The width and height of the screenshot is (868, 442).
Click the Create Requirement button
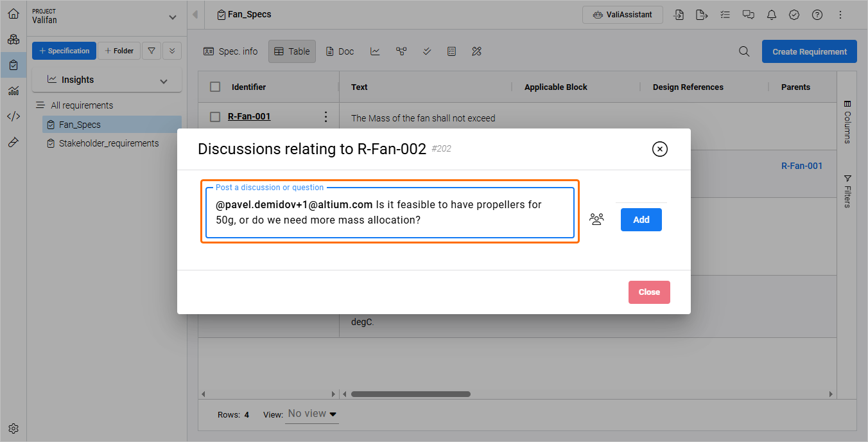tap(809, 51)
